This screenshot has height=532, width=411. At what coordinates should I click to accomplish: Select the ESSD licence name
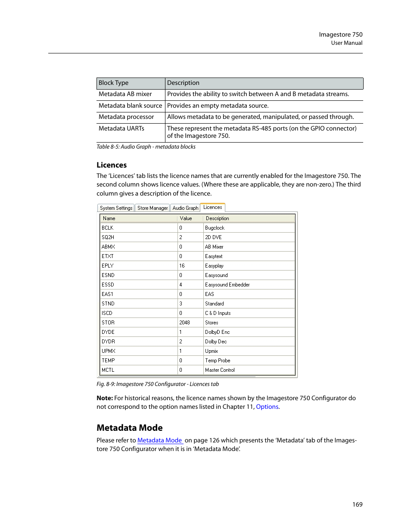108,285
